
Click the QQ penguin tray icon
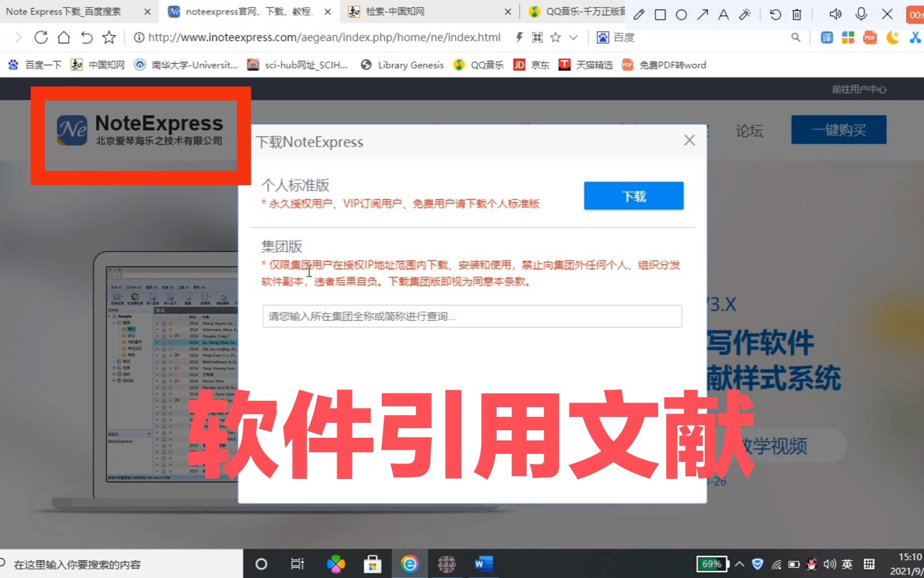pyautogui.click(x=812, y=564)
